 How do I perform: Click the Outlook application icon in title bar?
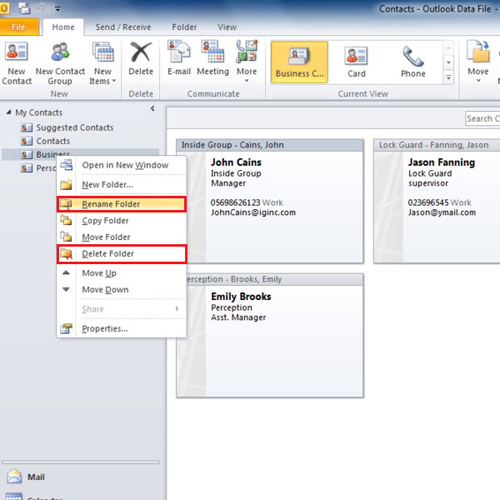coord(4,9)
